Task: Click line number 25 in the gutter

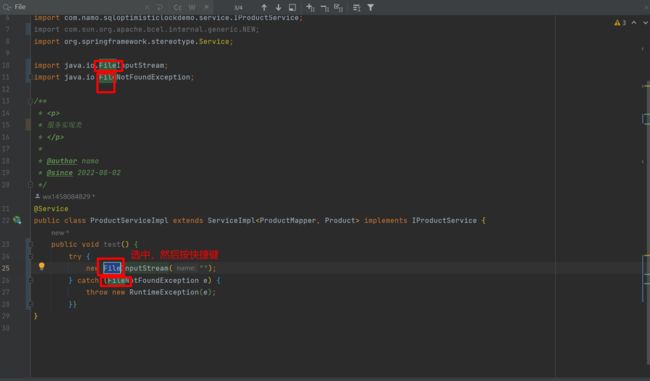Action: [x=6, y=268]
